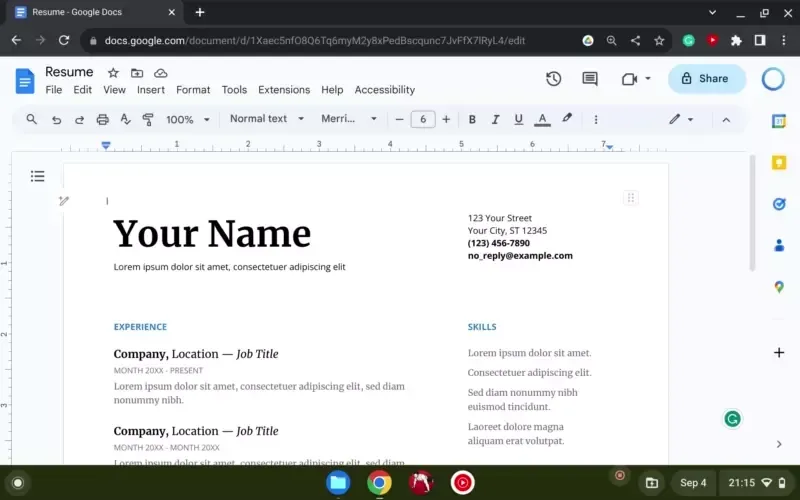Open the Files app from shelf
The height and width of the screenshot is (500, 800).
coord(338,482)
